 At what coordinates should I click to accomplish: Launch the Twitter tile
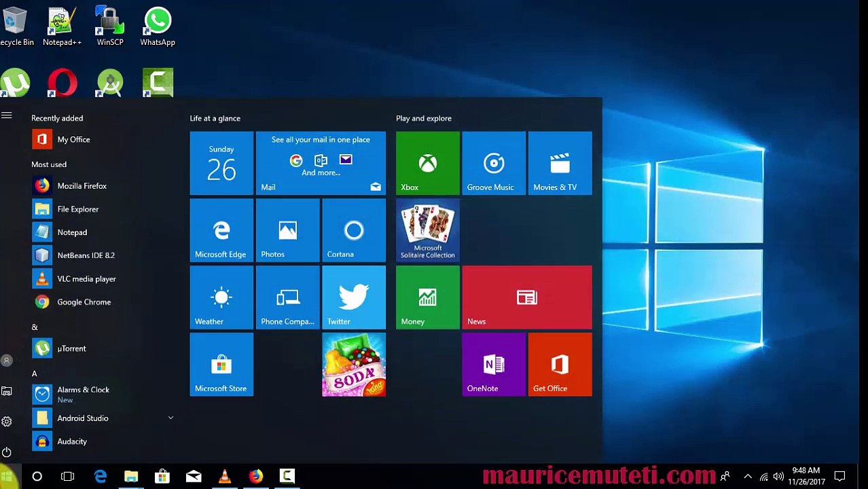point(354,297)
